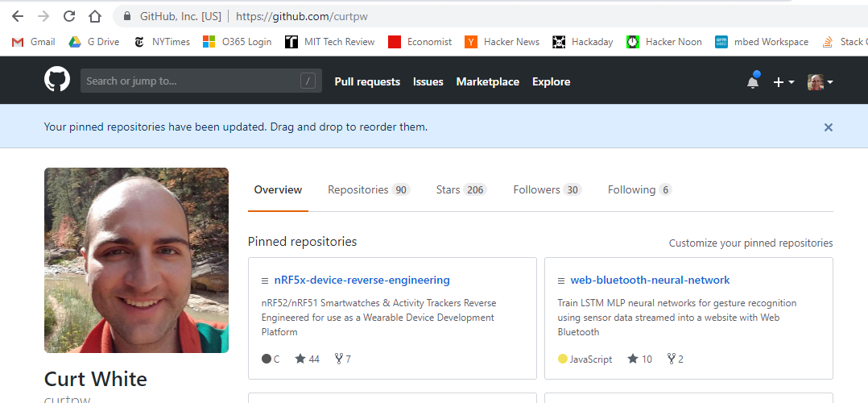Open the Hacker News bookmark
Screen dimensions: 868x403
click(x=502, y=42)
